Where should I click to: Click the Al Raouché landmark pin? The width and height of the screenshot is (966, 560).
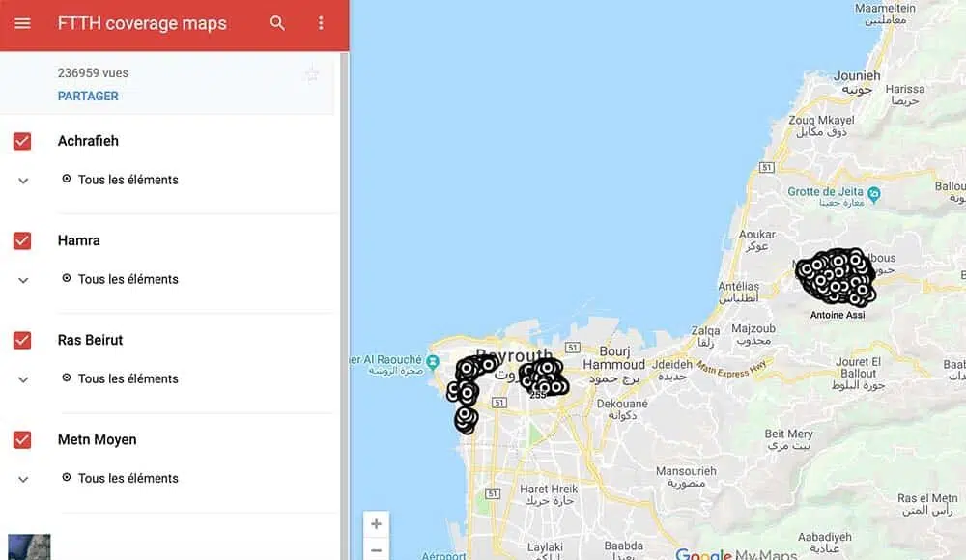[x=433, y=362]
